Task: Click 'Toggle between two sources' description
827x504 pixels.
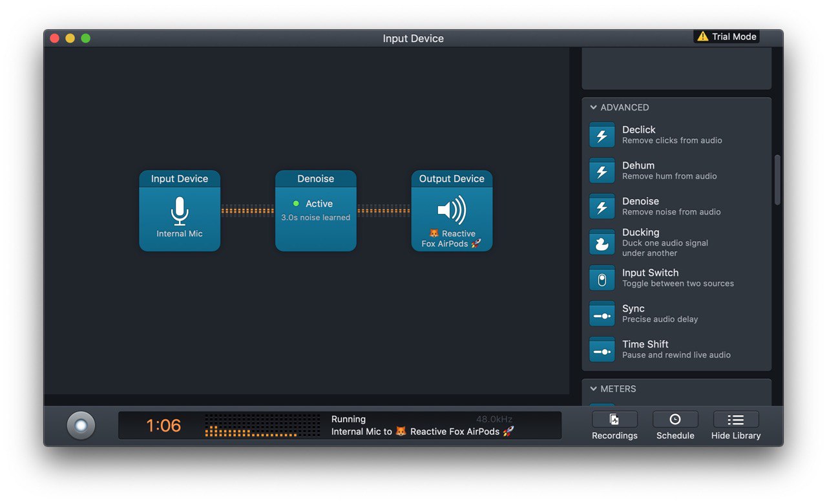Action: pyautogui.click(x=678, y=284)
